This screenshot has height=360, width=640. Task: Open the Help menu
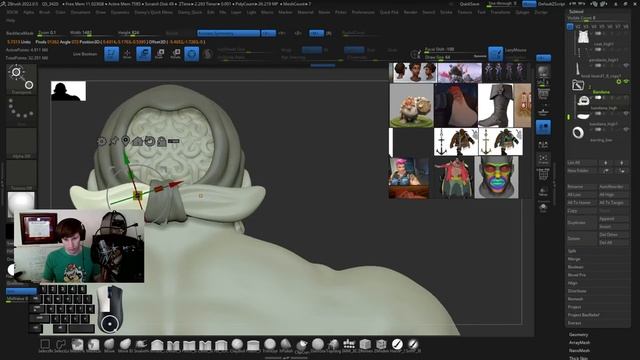tap(10, 20)
